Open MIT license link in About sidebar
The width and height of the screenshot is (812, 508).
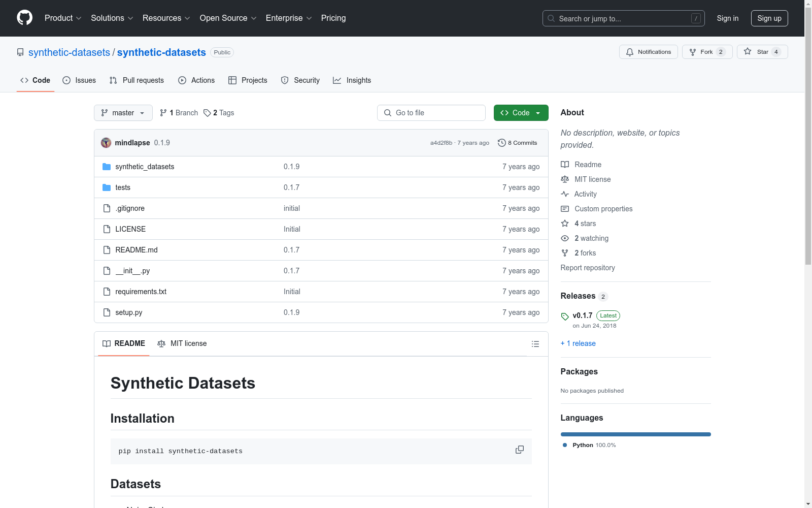point(586,179)
